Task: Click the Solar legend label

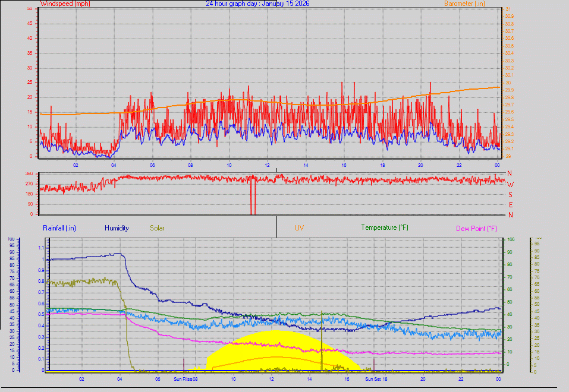Action: pos(158,228)
